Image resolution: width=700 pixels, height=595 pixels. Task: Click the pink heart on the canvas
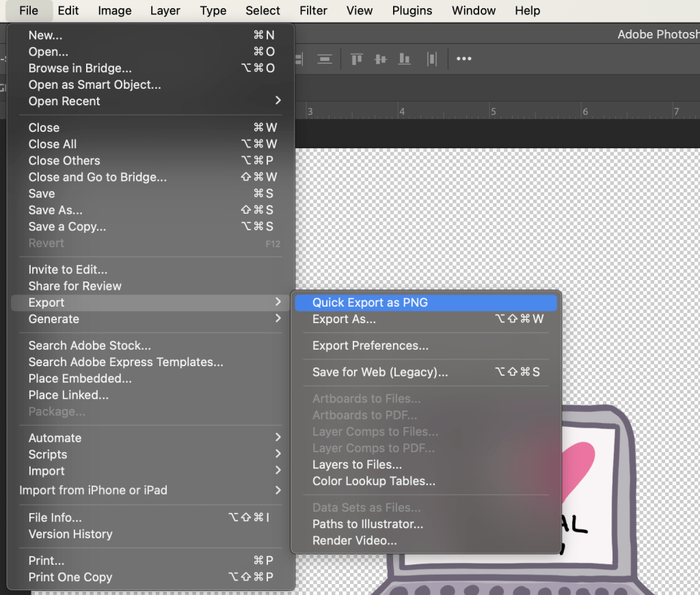point(578,465)
